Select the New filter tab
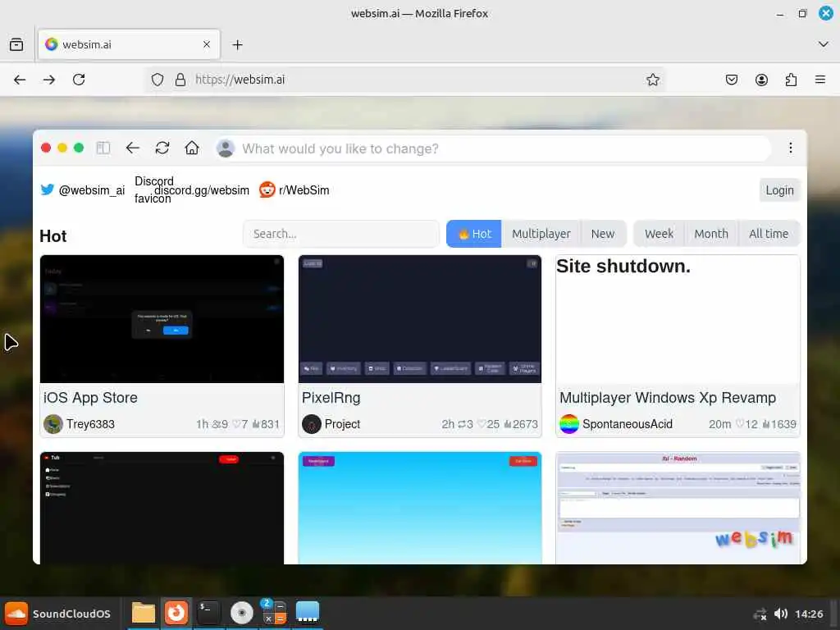840x630 pixels. (x=603, y=234)
